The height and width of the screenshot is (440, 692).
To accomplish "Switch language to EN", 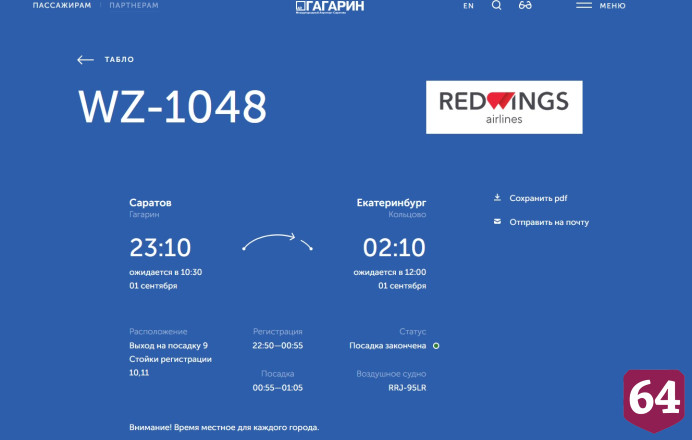I will point(468,6).
